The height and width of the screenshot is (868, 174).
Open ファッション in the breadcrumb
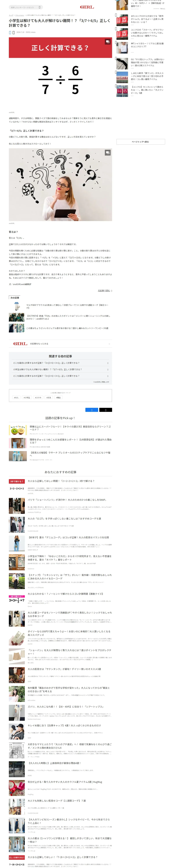[20, 15]
